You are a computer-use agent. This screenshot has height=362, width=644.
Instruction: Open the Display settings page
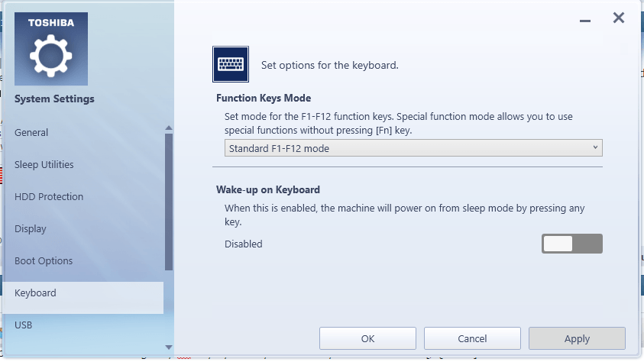coord(31,229)
